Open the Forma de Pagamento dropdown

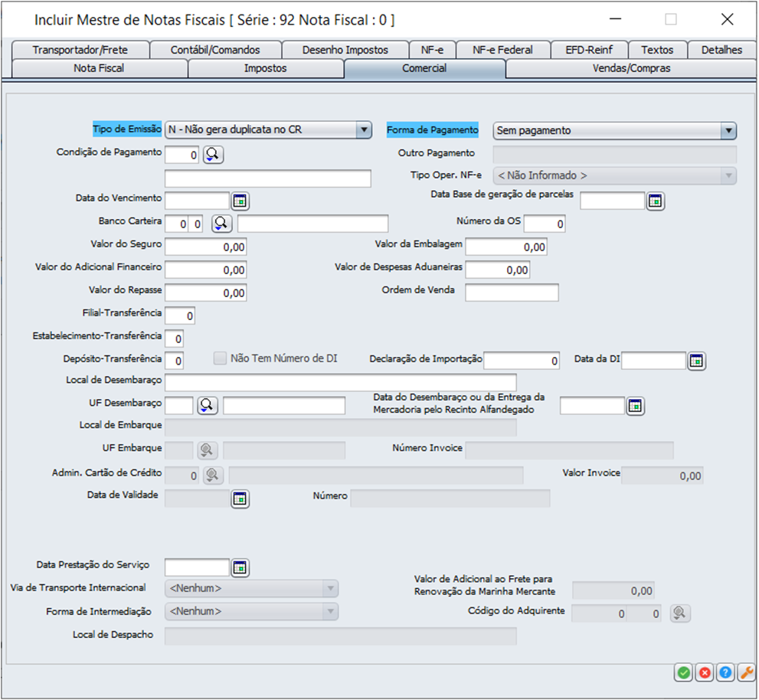(728, 131)
